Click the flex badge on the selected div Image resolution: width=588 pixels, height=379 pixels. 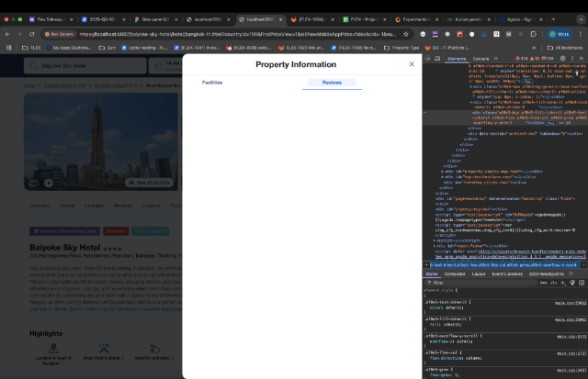pos(550,123)
